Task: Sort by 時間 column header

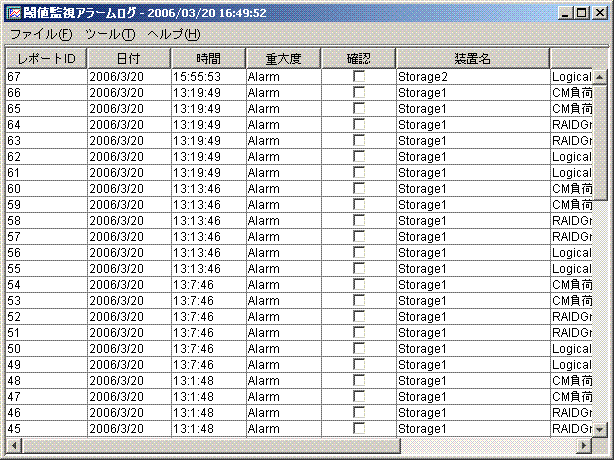Action: click(208, 59)
